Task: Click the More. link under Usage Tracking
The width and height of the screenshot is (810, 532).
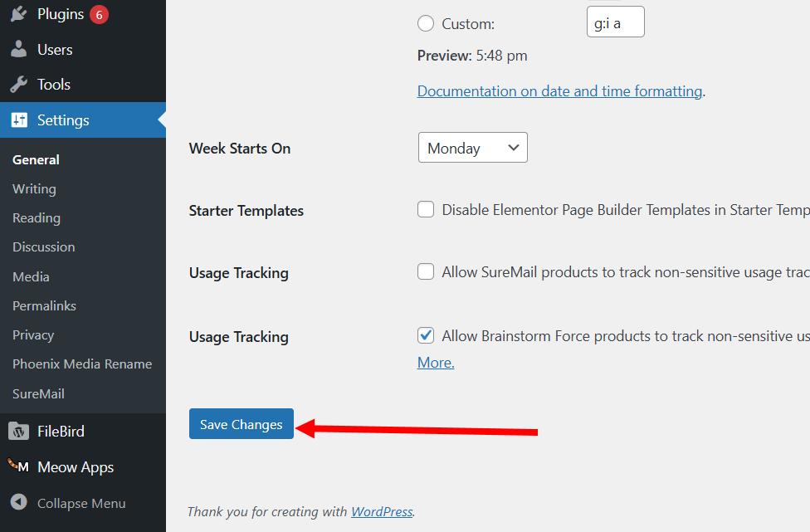Action: [x=436, y=362]
